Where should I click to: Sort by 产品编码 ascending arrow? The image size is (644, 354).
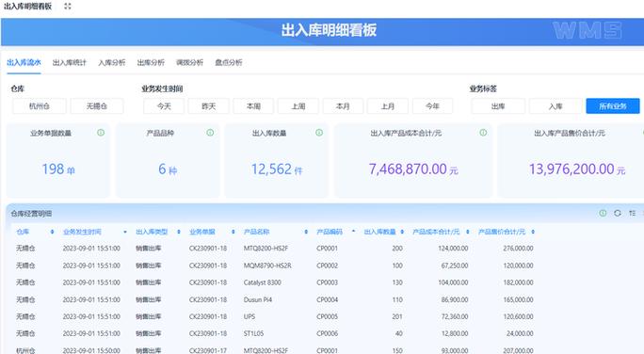[x=353, y=231]
